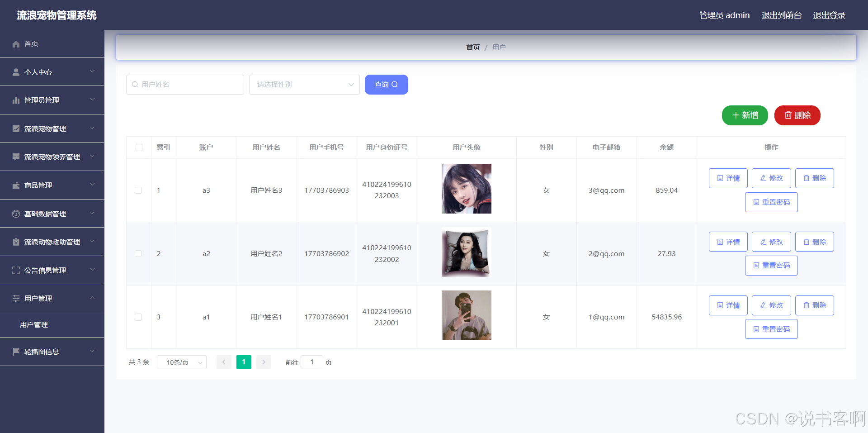The image size is (868, 433).
Task: Open the avatar thumbnail of 用户姓名2
Action: point(467,252)
